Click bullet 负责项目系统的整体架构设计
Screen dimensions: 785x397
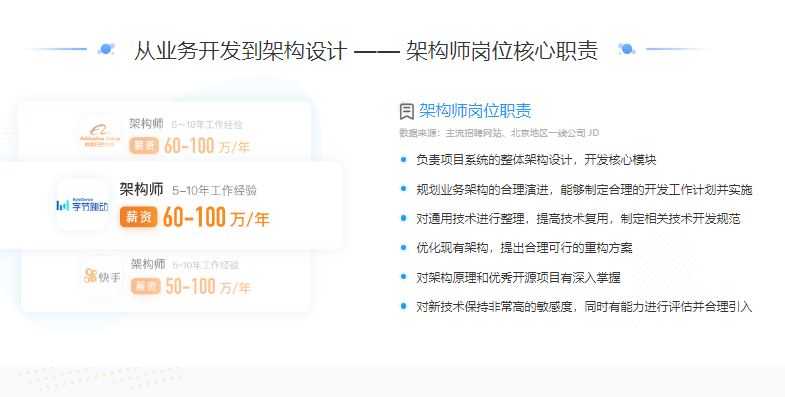pos(536,160)
